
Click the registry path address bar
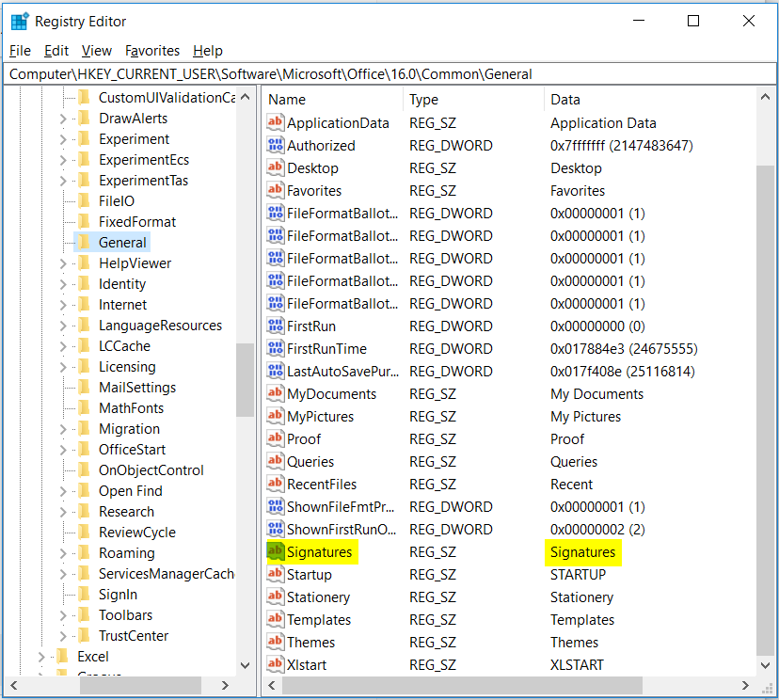(x=389, y=74)
